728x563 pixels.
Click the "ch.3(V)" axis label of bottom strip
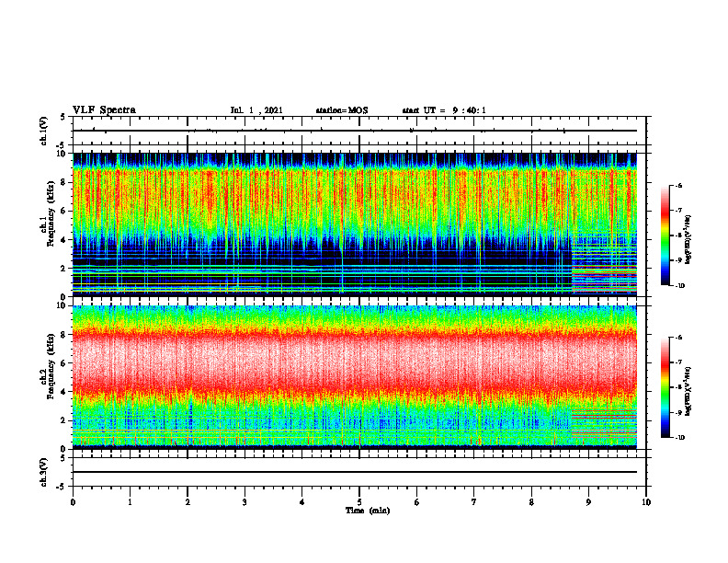tap(44, 472)
